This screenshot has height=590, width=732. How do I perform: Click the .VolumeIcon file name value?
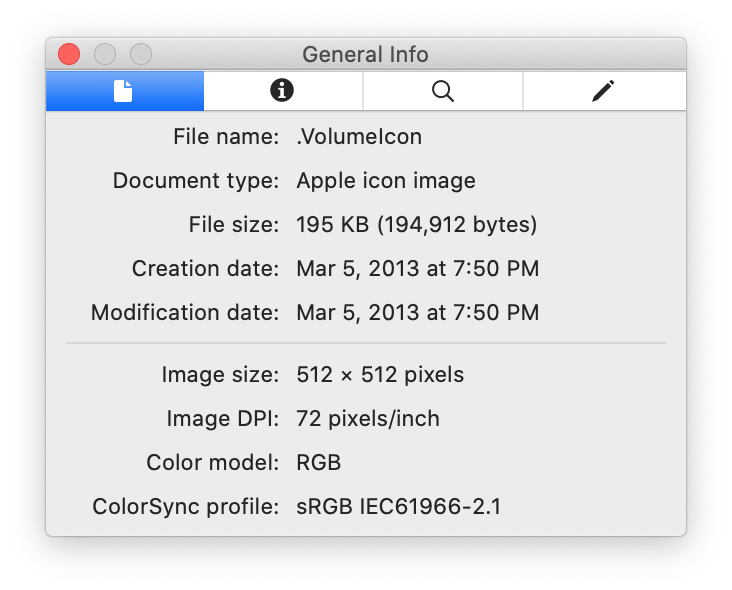coord(359,137)
